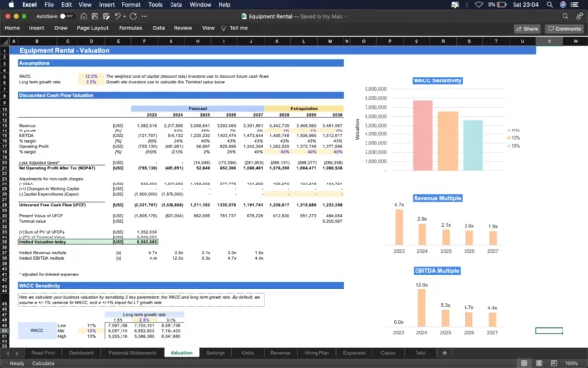The height and width of the screenshot is (368, 588).
Task: Click the search magnifier in Excel's title bar
Action: point(565,16)
